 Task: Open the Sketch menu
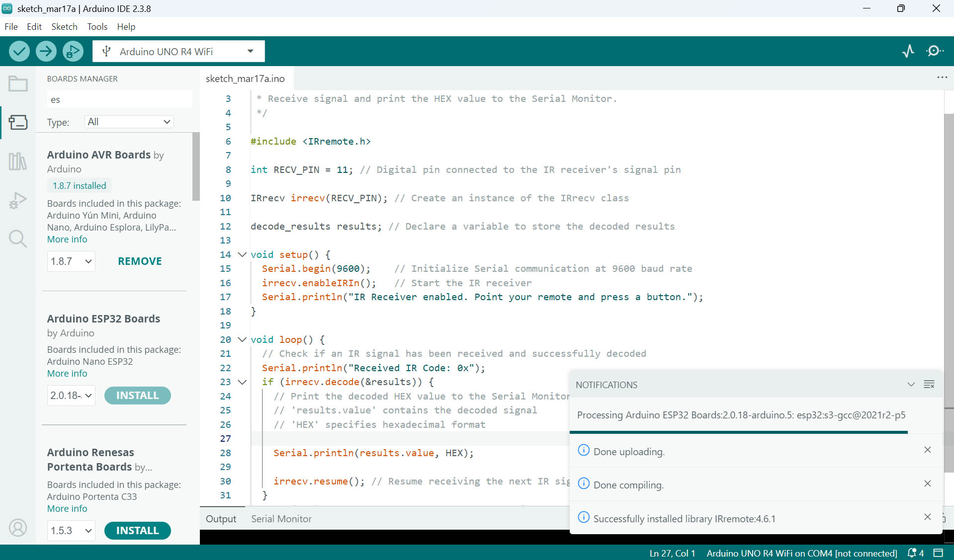64,27
